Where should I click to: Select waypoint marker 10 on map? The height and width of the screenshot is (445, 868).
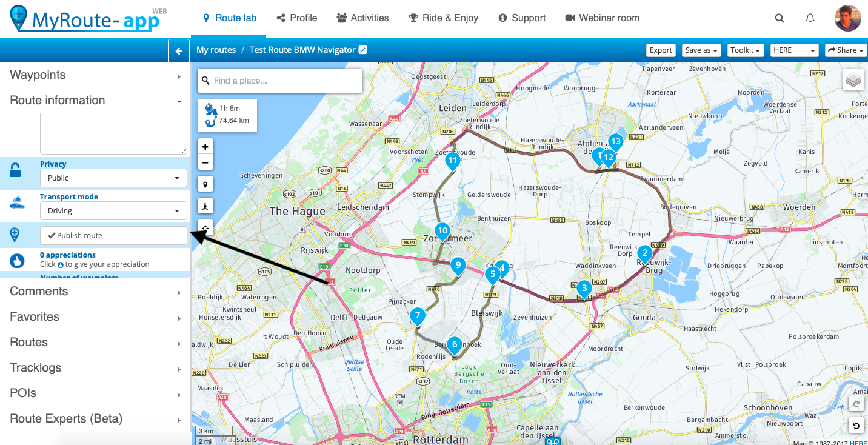click(x=442, y=232)
